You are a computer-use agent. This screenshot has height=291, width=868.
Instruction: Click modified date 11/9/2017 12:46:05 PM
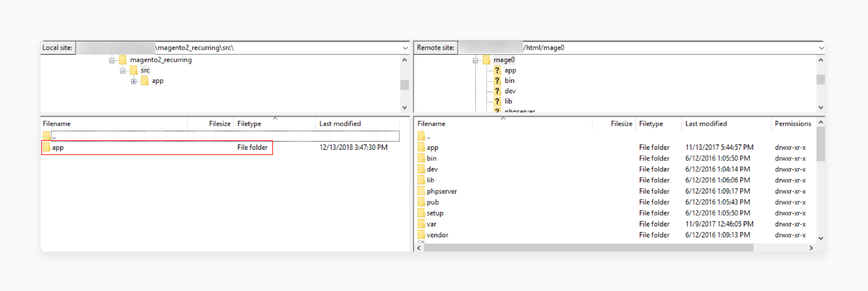[x=719, y=224]
